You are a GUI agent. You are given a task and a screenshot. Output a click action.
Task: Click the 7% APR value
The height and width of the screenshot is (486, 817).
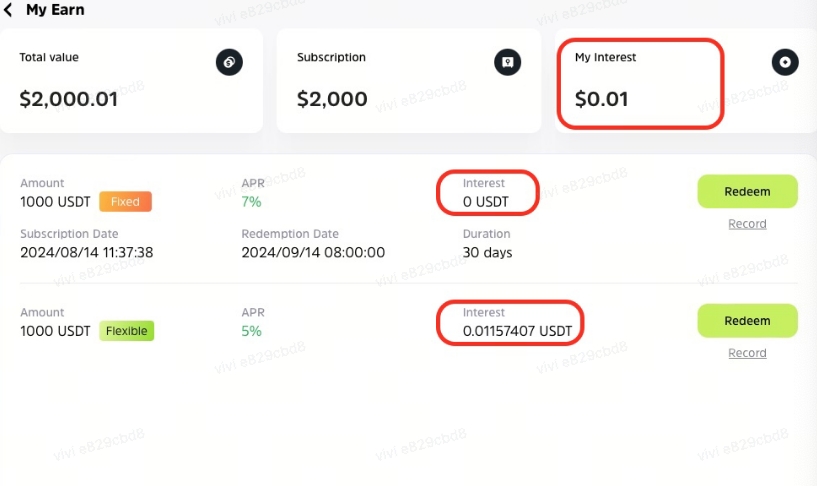pos(251,202)
